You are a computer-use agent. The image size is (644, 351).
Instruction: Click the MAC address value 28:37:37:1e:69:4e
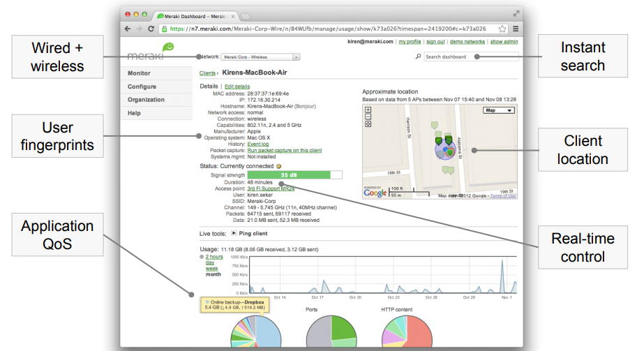268,94
